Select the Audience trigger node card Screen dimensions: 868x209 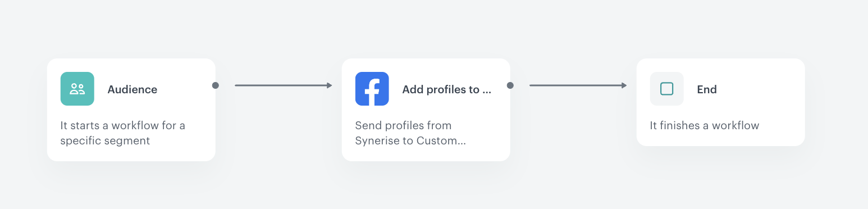tap(131, 110)
